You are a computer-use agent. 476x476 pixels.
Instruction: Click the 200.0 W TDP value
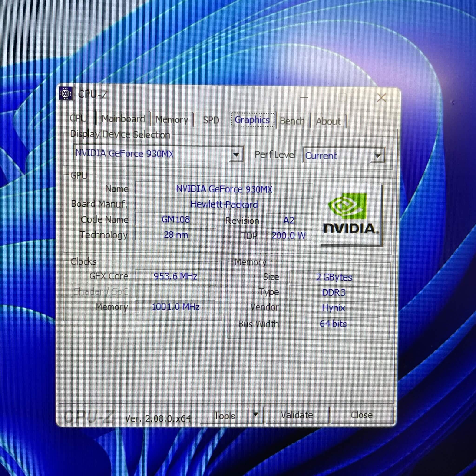point(289,235)
